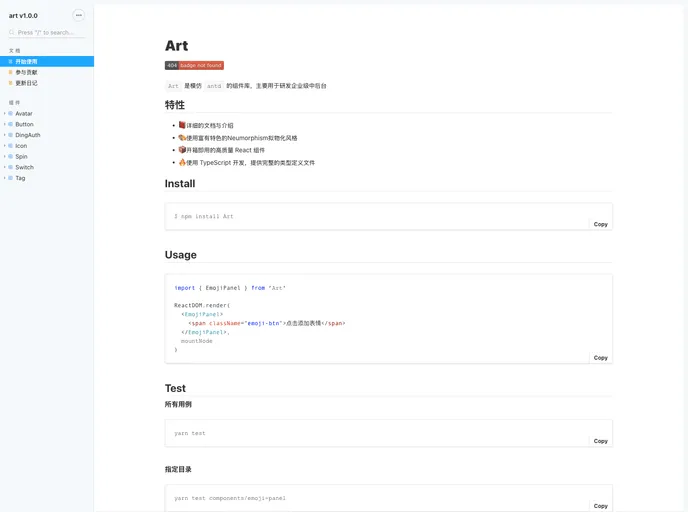The height and width of the screenshot is (512, 688).
Task: Select the Icon label in the sidebar
Action: 21,146
